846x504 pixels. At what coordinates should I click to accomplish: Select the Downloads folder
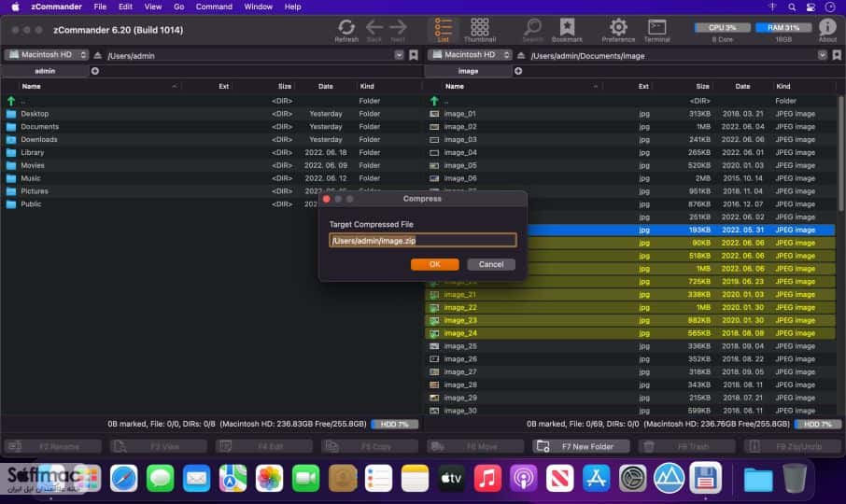tap(211, 140)
